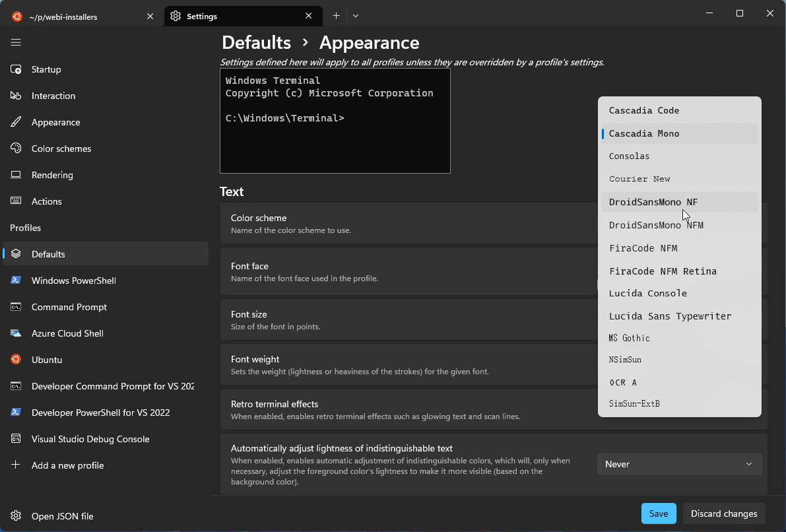The image size is (786, 532).
Task: Select the Rendering monitor icon
Action: [x=16, y=174]
